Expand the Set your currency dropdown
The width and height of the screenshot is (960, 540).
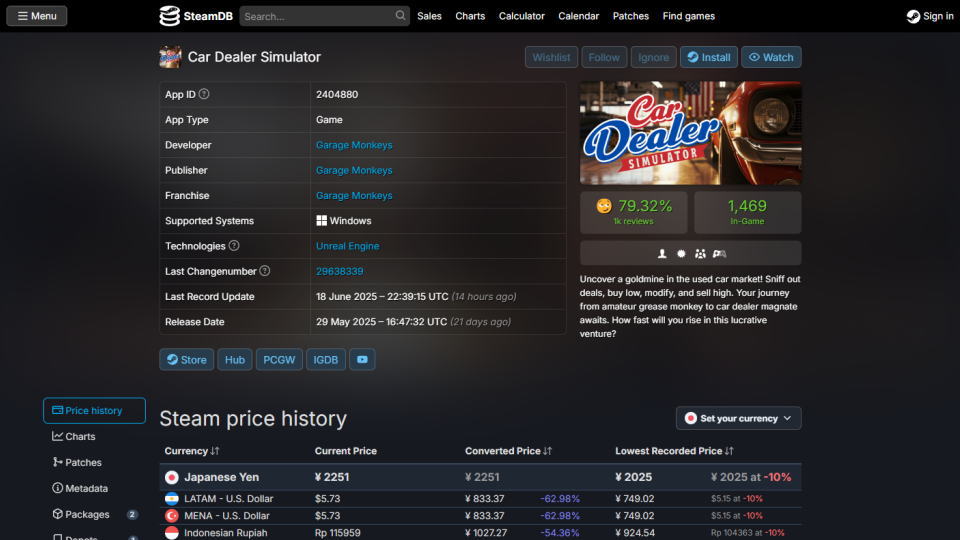[x=738, y=418]
